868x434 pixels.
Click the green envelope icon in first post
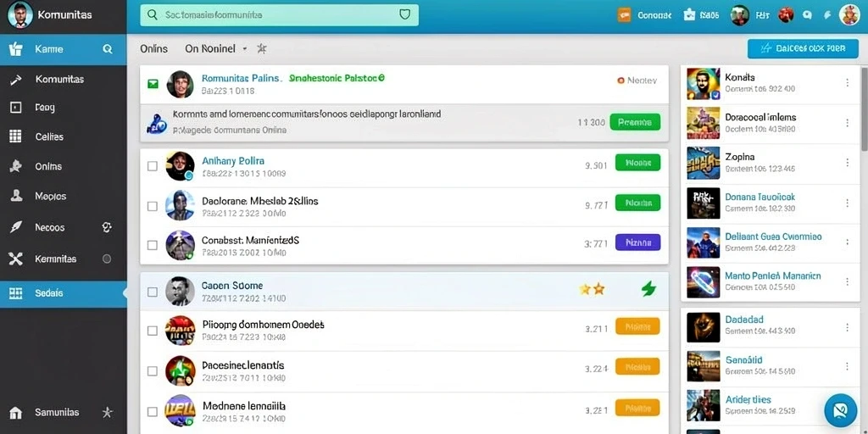click(x=153, y=84)
